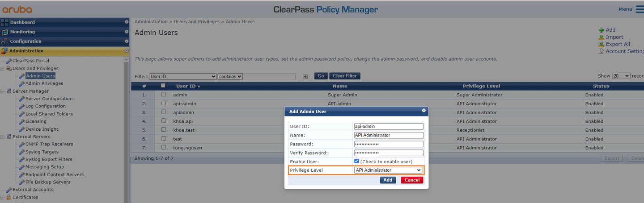
Task: Click the Configuration section icon
Action: [4, 41]
